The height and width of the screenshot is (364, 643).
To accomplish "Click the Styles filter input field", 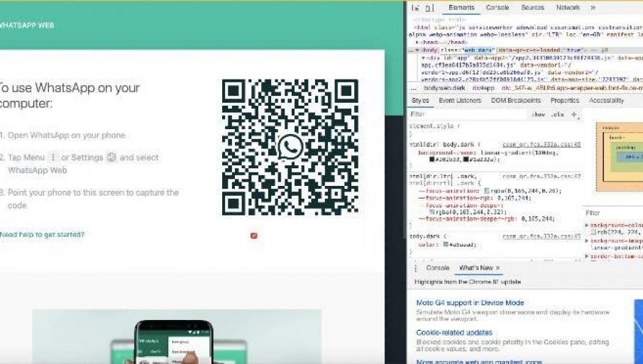I will click(461, 114).
